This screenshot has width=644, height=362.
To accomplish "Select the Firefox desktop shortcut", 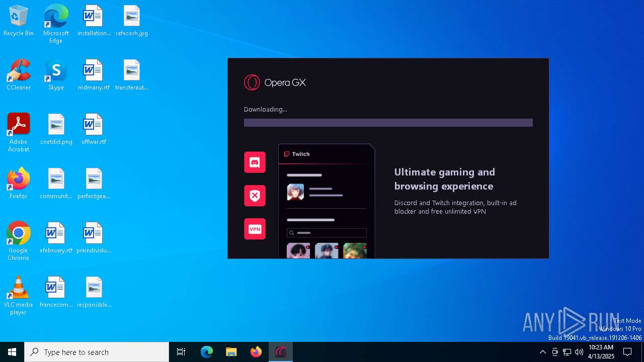I will click(19, 184).
